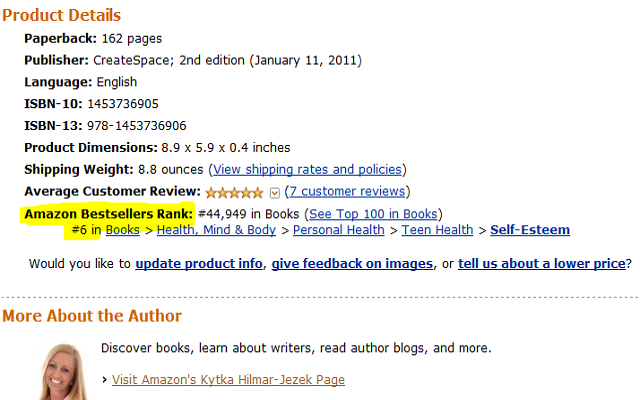Click the author's portrait photo
640x400 pixels.
tap(63, 371)
